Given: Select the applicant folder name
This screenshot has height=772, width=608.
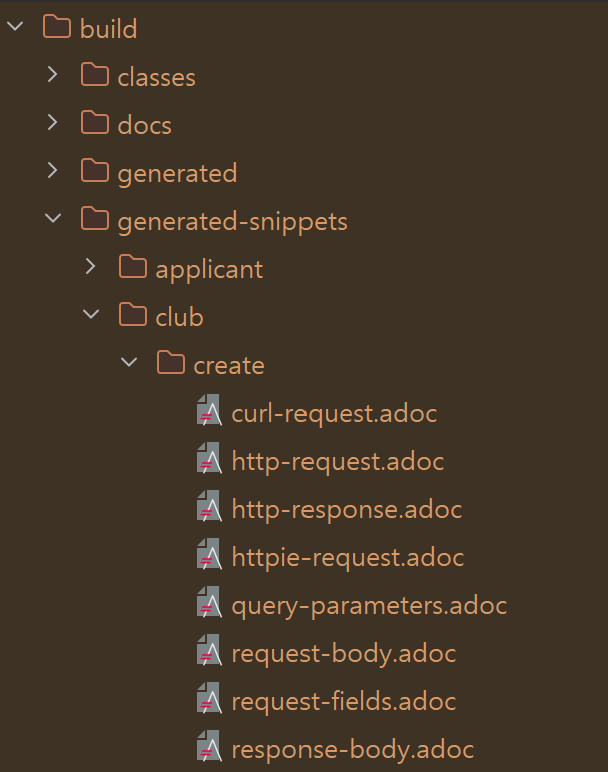Looking at the screenshot, I should click(x=209, y=270).
